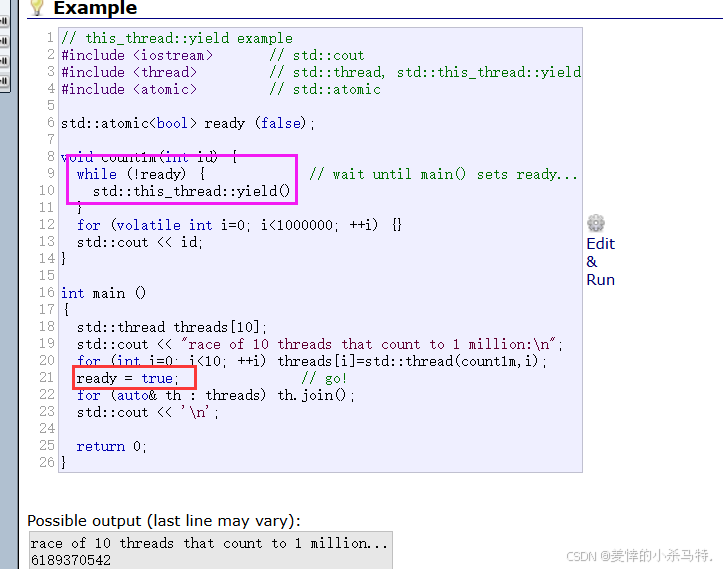Viewport: 723px width, 569px height.
Task: Click line number 12 in code gutter
Action: click(47, 225)
